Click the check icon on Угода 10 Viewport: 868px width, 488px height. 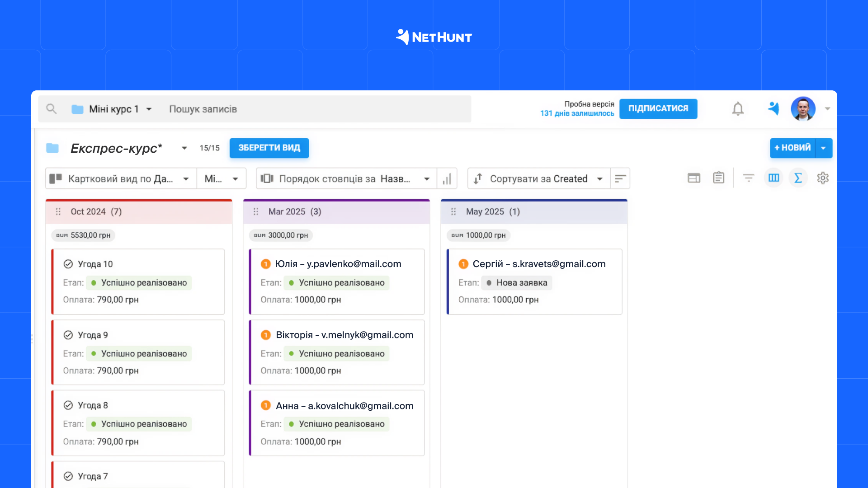(68, 264)
